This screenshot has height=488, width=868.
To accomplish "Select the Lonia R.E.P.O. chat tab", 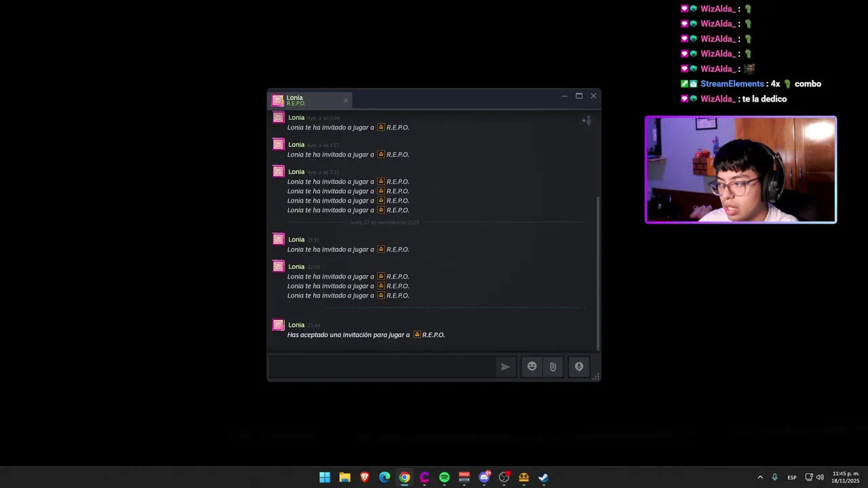I will (x=311, y=100).
